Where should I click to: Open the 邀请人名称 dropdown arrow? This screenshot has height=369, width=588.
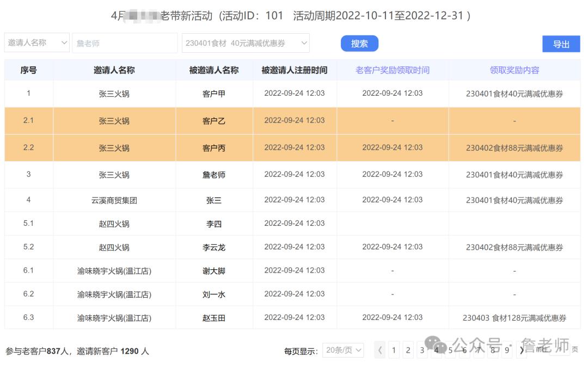pyautogui.click(x=64, y=42)
